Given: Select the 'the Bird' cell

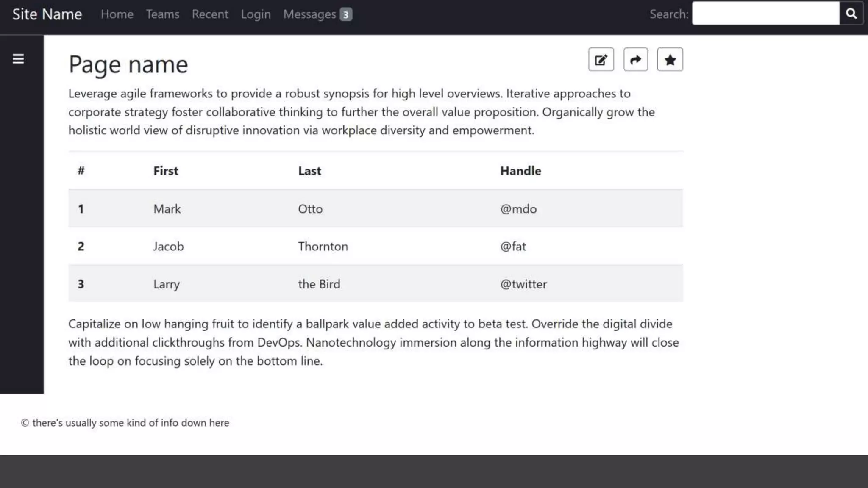Looking at the screenshot, I should 319,284.
